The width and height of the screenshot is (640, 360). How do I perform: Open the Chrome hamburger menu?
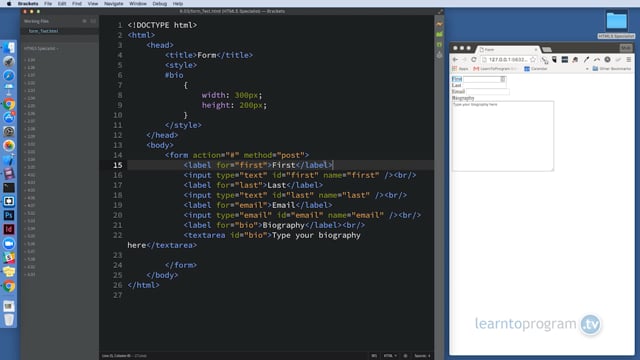coord(629,60)
